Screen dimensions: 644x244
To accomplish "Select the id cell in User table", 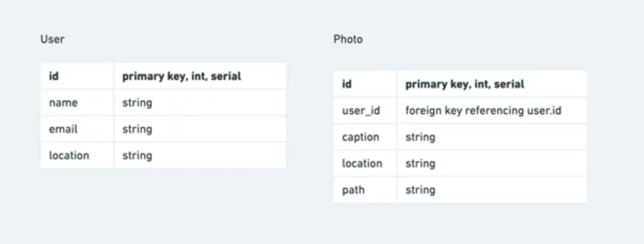I will [54, 76].
